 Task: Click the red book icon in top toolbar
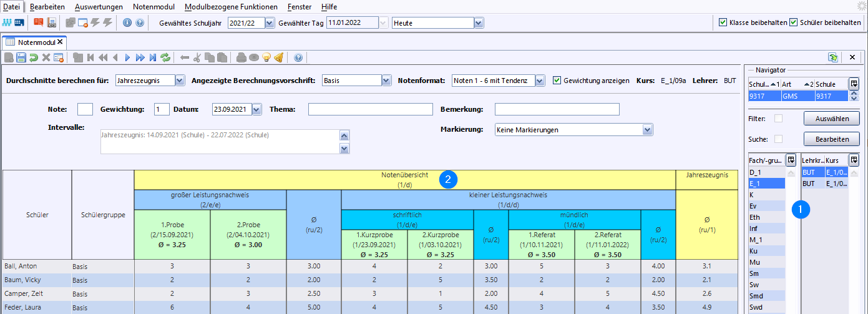pyautogui.click(x=39, y=23)
